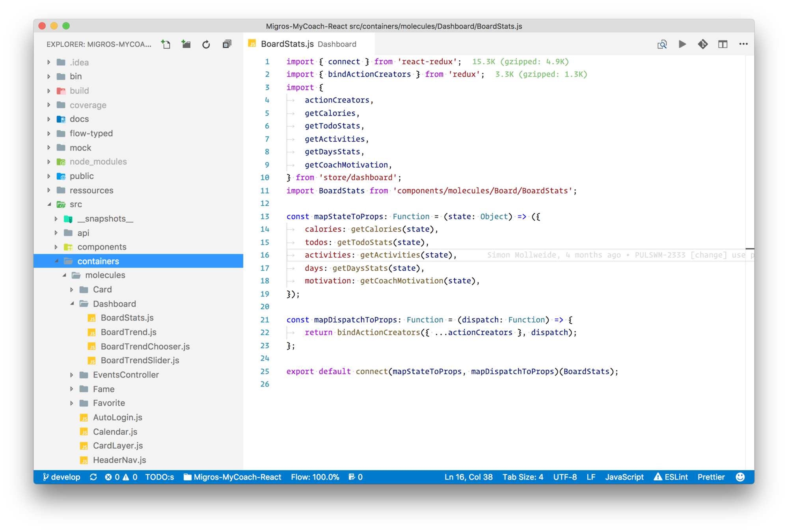Viewport: 788px width, 532px height.
Task: Collapse all folders in Explorer
Action: [227, 44]
